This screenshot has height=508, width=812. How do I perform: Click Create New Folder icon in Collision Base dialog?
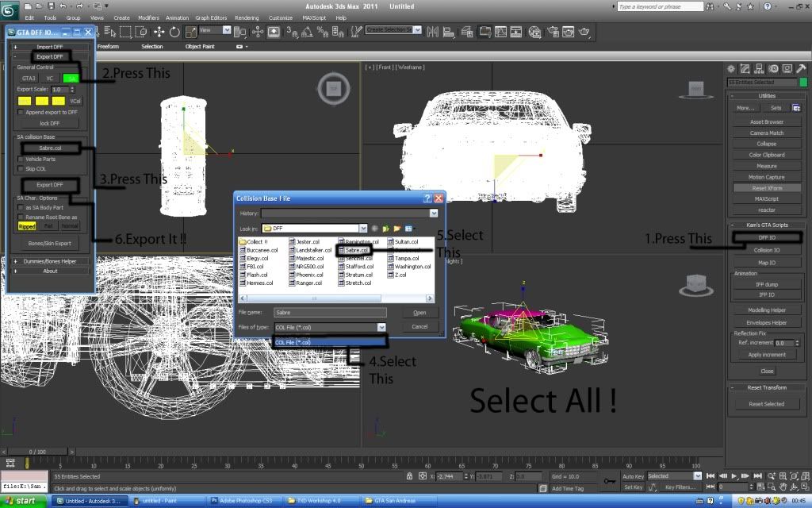click(397, 228)
